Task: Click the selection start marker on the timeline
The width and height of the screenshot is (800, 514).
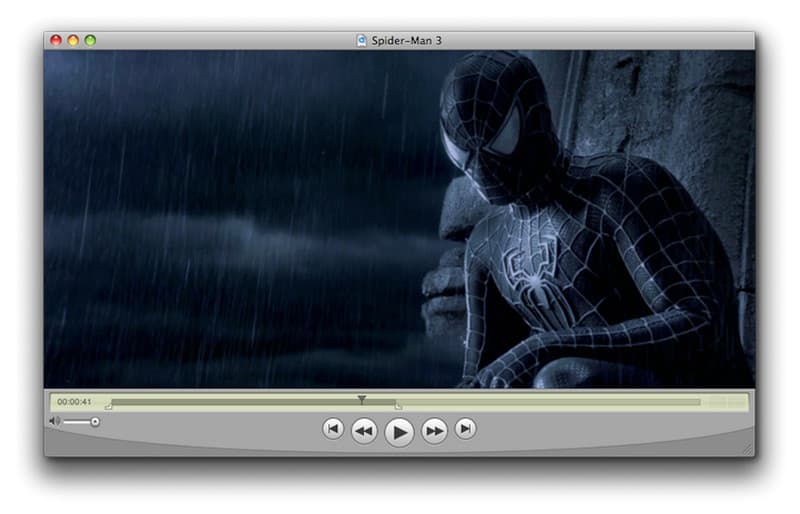Action: (x=108, y=407)
